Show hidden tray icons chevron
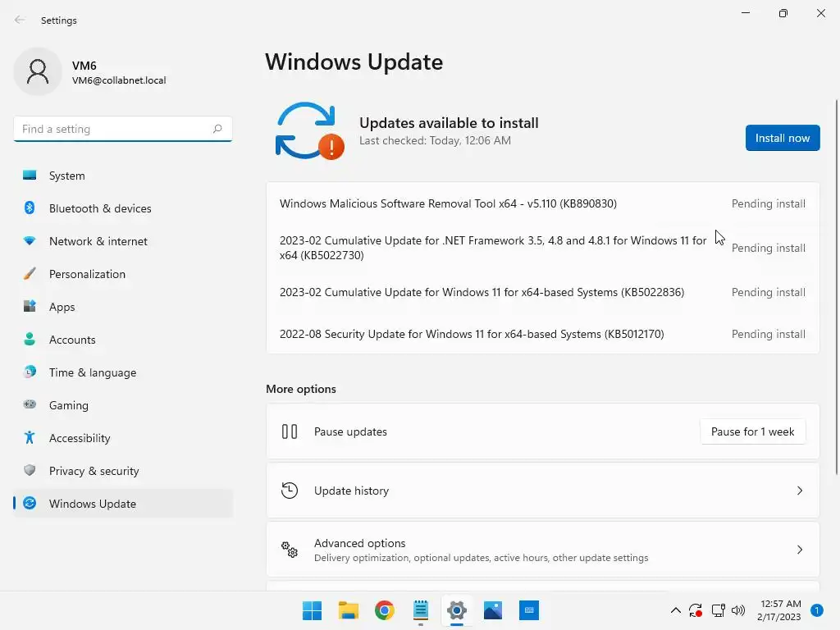The width and height of the screenshot is (840, 630). click(676, 610)
